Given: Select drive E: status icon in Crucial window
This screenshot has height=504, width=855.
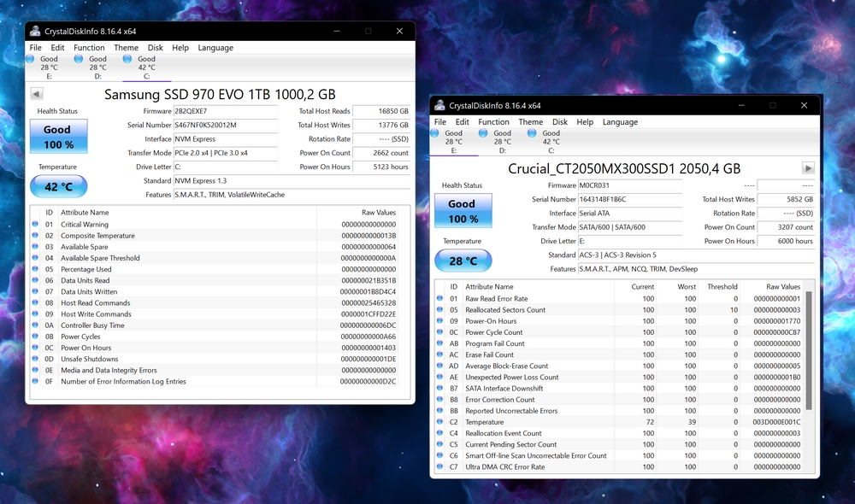Looking at the screenshot, I should 434,133.
